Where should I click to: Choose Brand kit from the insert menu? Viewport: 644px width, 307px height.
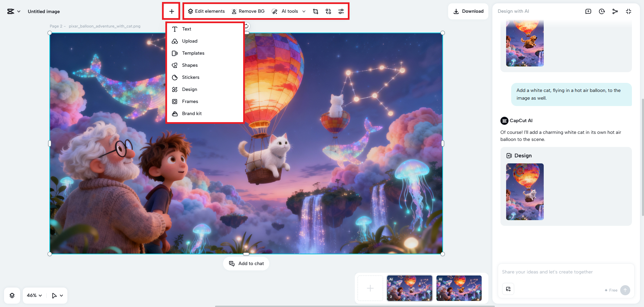point(192,113)
